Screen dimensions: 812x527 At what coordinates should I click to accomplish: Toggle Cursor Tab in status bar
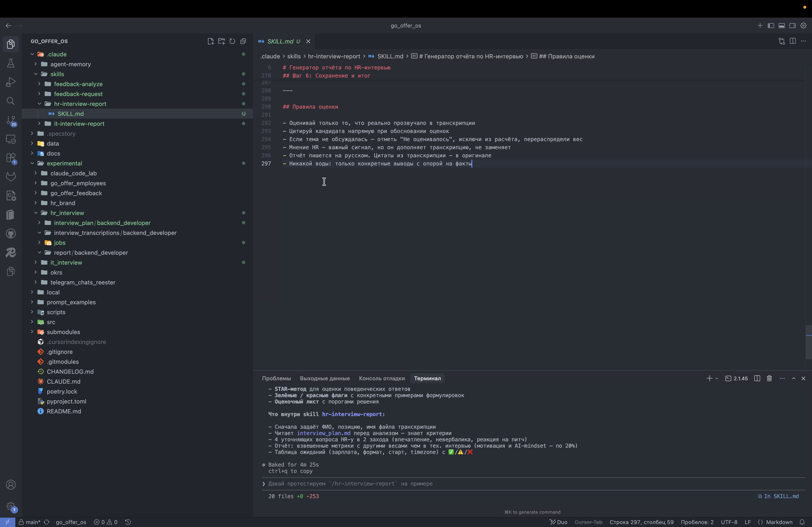[x=588, y=522]
